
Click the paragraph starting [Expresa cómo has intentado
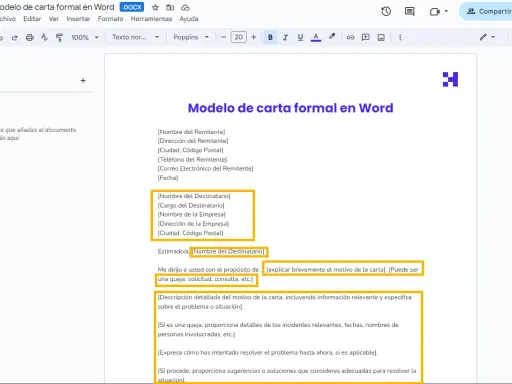(267, 352)
